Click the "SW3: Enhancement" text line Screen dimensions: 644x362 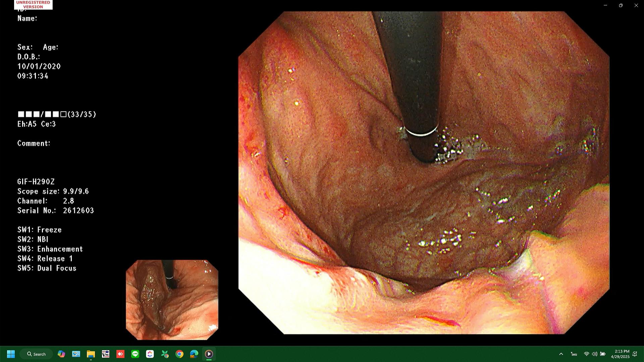[50, 249]
